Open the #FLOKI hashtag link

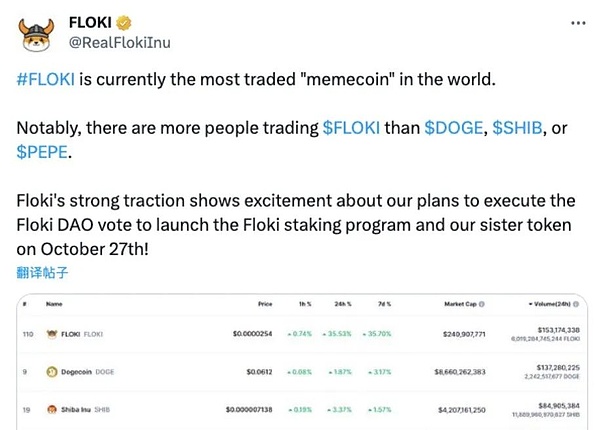point(45,81)
